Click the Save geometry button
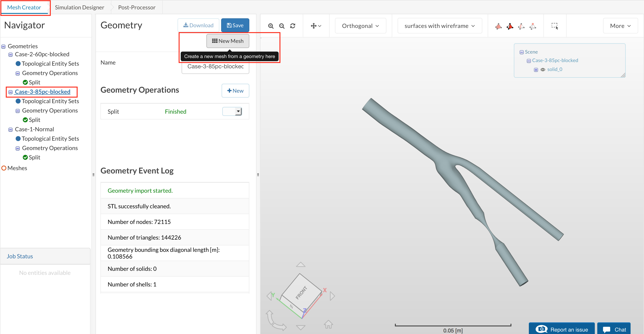This screenshot has width=644, height=334. [x=235, y=25]
